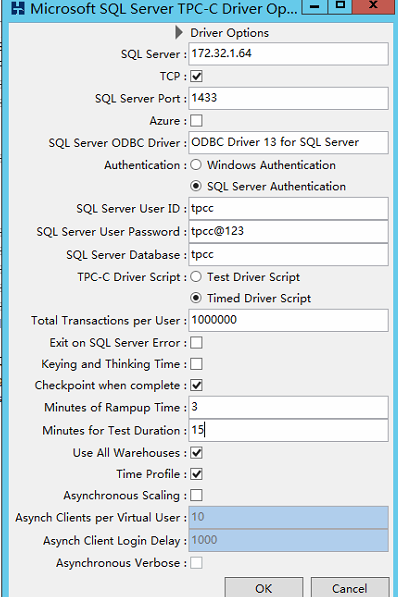Enable the Azure checkbox
Image resolution: width=398 pixels, height=597 pixels.
pyautogui.click(x=197, y=121)
